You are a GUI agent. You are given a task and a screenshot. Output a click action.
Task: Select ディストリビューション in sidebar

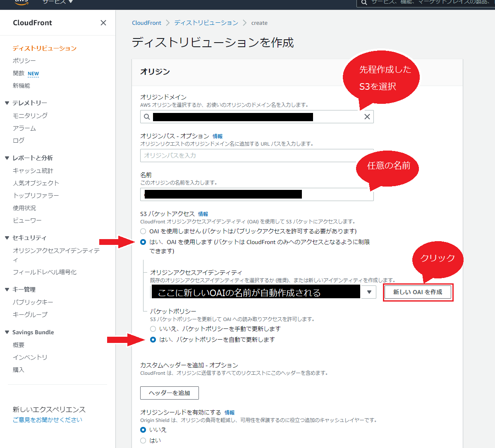[45, 48]
